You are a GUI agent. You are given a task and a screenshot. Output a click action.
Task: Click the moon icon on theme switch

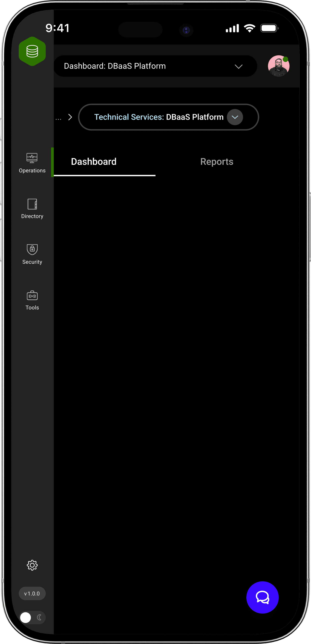pos(39,617)
